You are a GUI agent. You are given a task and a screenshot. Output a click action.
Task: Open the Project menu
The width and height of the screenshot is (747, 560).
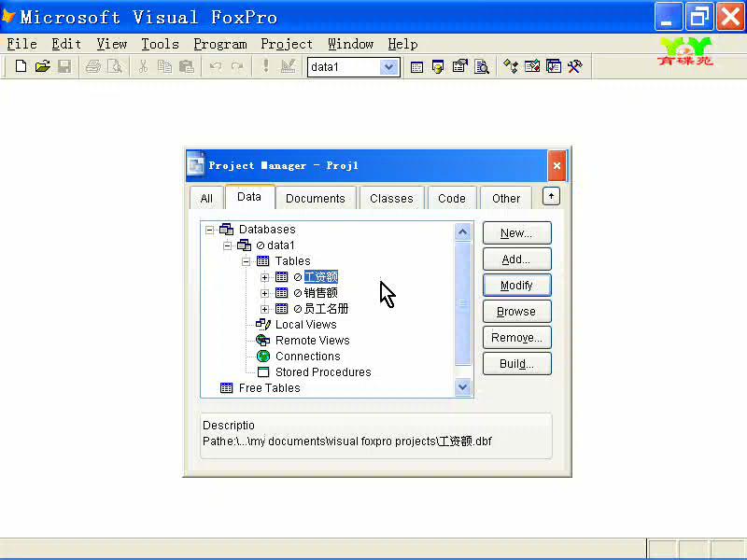(x=287, y=44)
